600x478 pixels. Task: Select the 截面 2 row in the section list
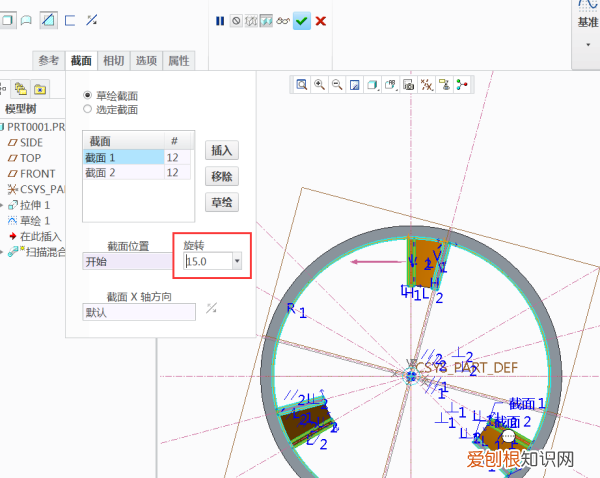137,172
